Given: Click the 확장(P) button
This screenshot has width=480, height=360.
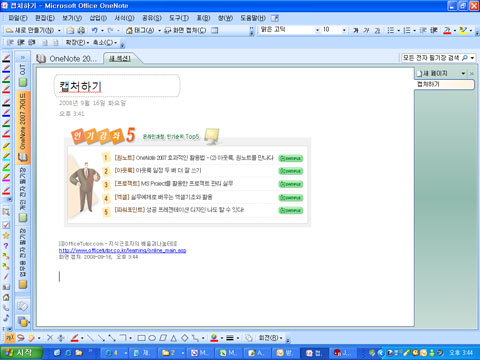Looking at the screenshot, I should 77,43.
